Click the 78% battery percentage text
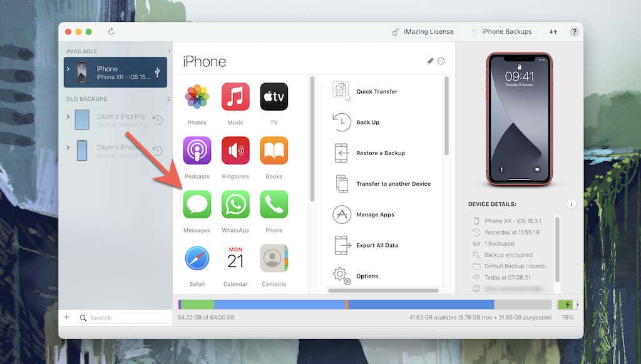641x364 pixels. point(567,318)
